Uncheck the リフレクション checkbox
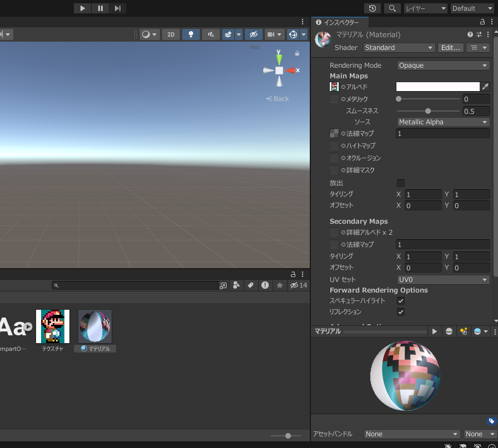The width and height of the screenshot is (498, 448). [400, 312]
